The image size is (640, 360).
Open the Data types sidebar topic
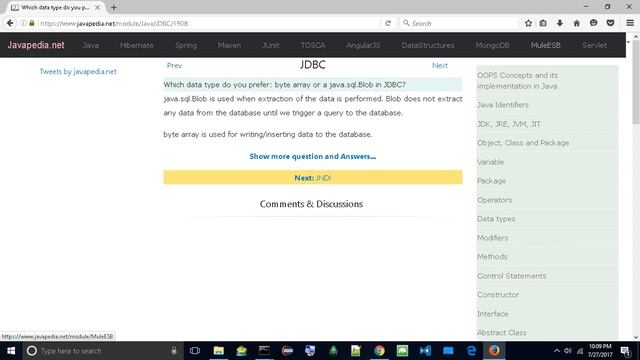(x=496, y=219)
